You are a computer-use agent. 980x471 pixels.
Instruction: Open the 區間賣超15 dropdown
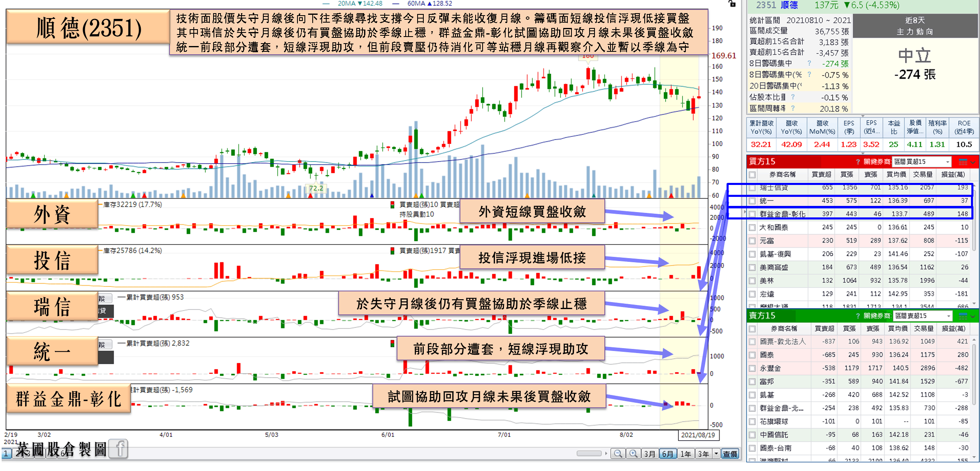923,316
